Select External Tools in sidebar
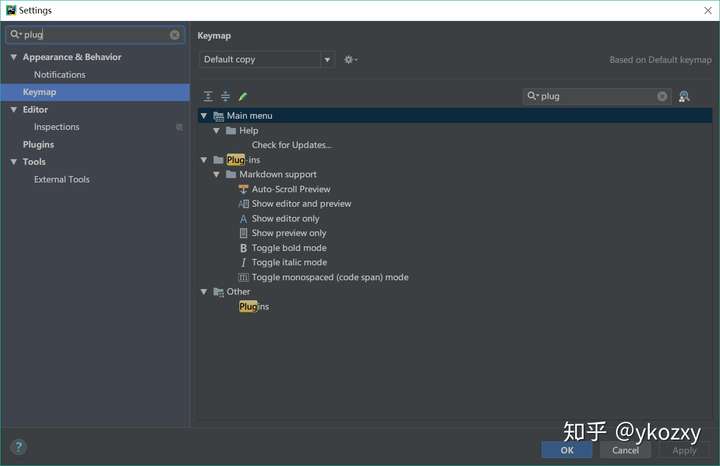Screen dimensions: 720x466 point(62,180)
